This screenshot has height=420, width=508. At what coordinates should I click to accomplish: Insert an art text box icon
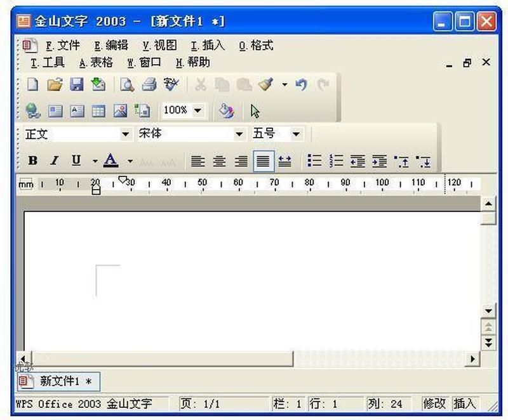[x=77, y=111]
